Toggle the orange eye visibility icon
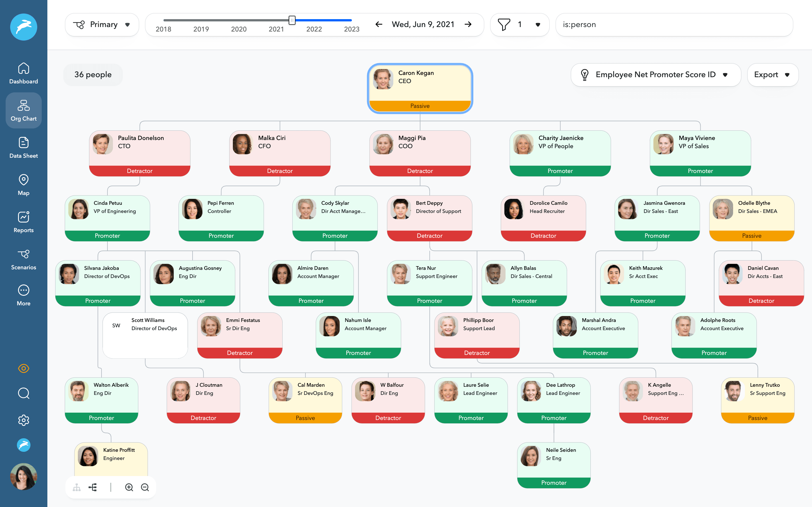 23,368
